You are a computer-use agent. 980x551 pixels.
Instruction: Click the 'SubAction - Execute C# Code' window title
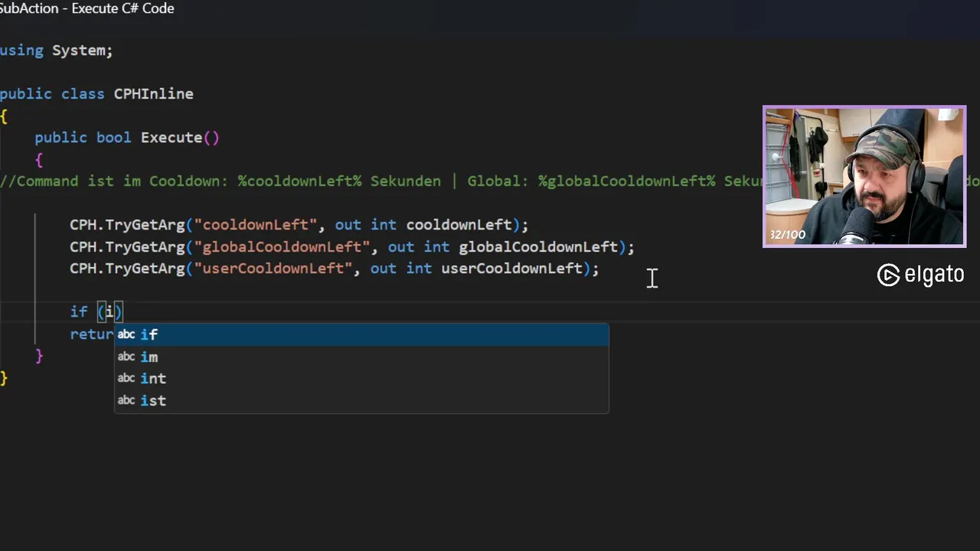pos(87,8)
